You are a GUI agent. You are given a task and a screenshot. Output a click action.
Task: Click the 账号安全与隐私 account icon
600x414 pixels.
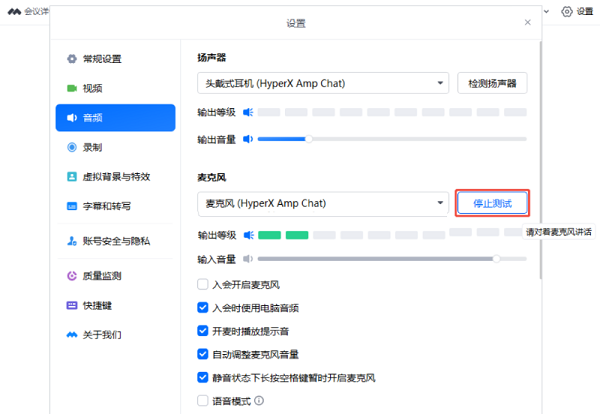coord(72,241)
